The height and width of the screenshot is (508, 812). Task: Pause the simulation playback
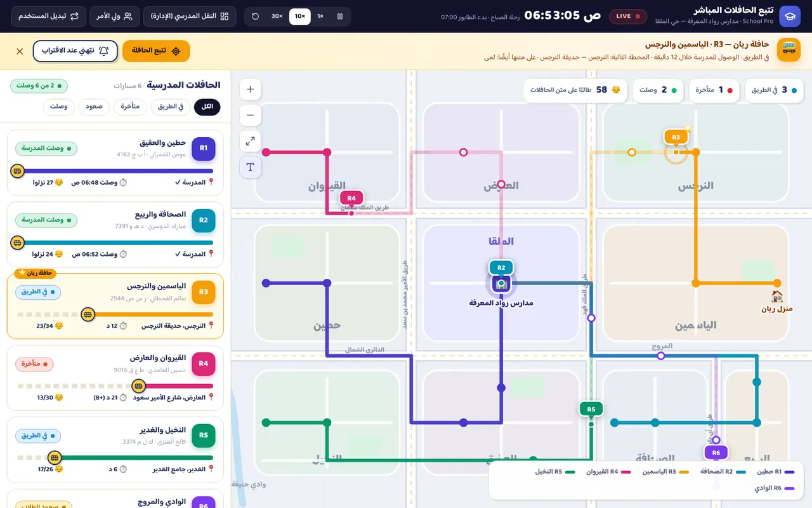coord(340,17)
